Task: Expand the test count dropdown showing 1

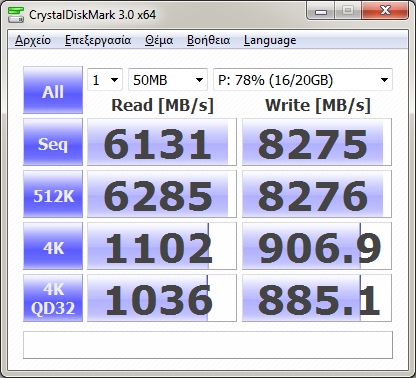Action: [105, 80]
